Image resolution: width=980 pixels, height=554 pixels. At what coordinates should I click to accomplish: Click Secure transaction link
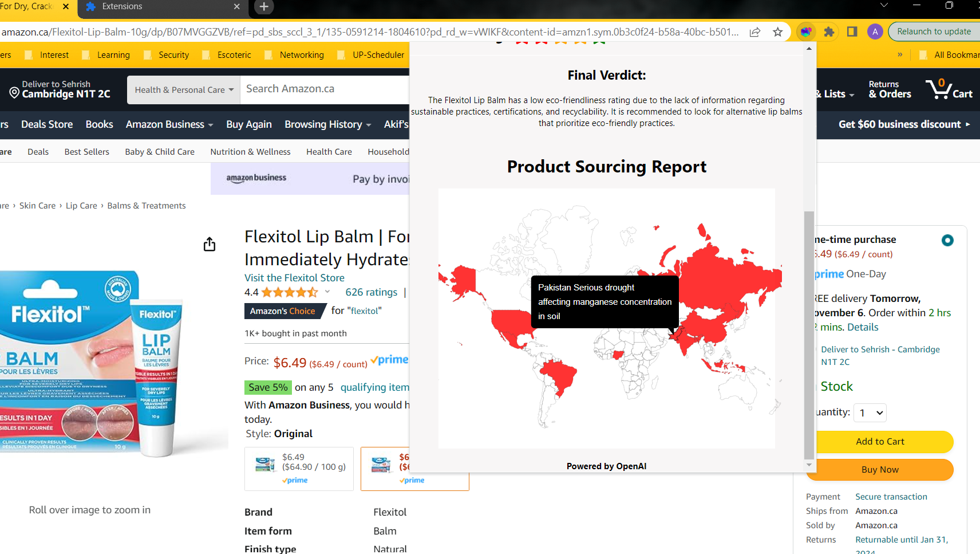coord(891,497)
